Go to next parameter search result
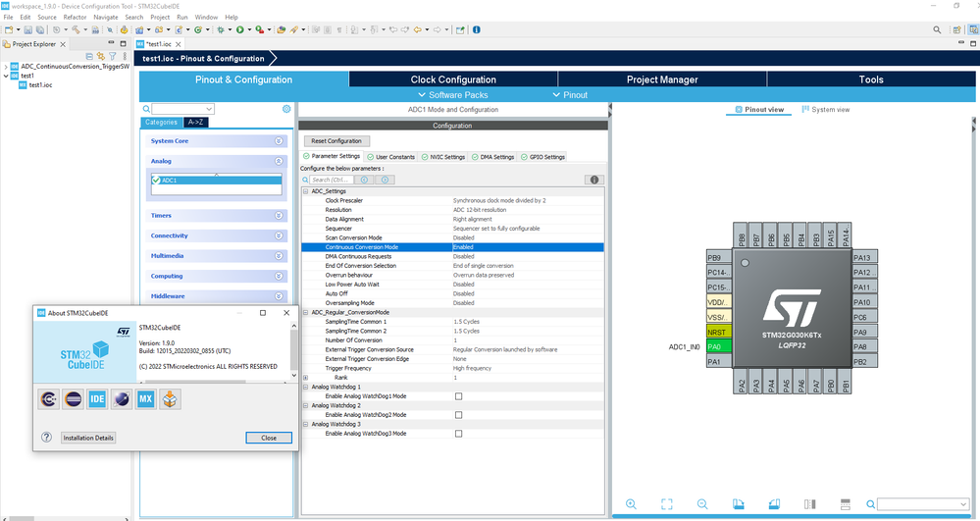 [x=385, y=180]
